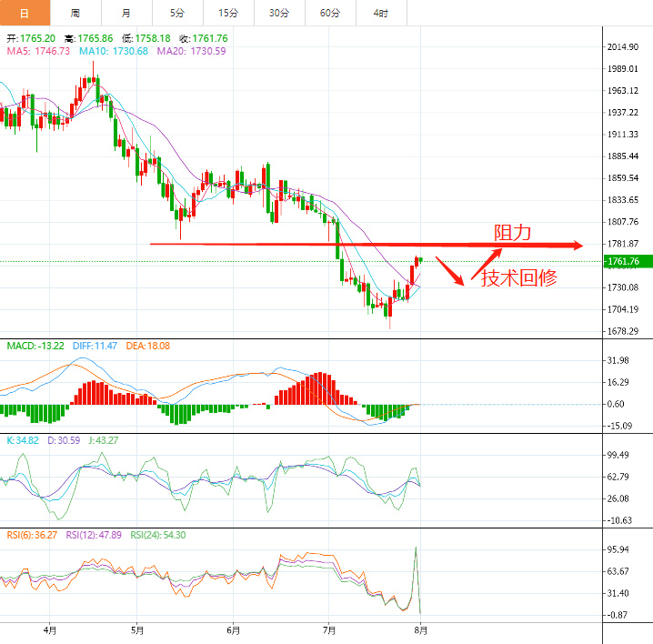653x644 pixels.
Task: Click the 7月 marker on time axis
Action: click(x=329, y=629)
